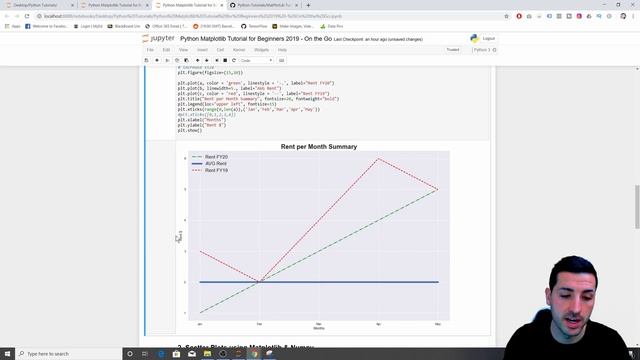Image resolution: width=640 pixels, height=360 pixels.
Task: Open the Cell menu
Action: click(220, 50)
